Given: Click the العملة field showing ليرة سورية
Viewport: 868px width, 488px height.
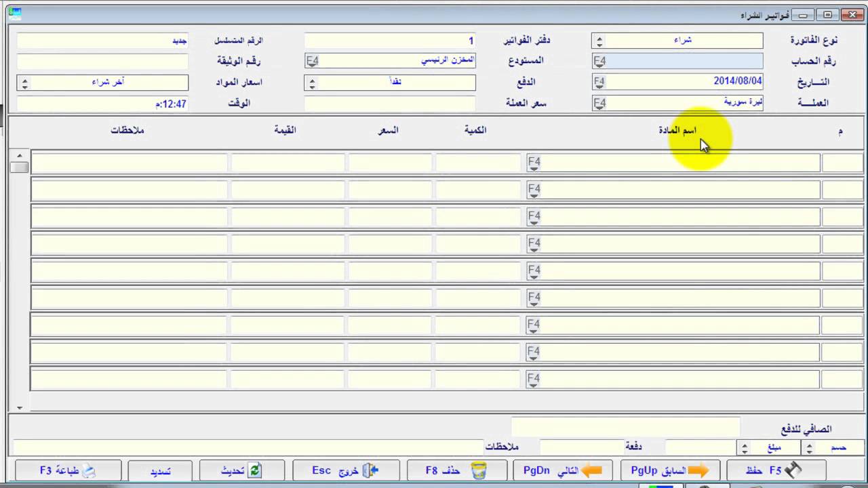Looking at the screenshot, I should (x=684, y=103).
